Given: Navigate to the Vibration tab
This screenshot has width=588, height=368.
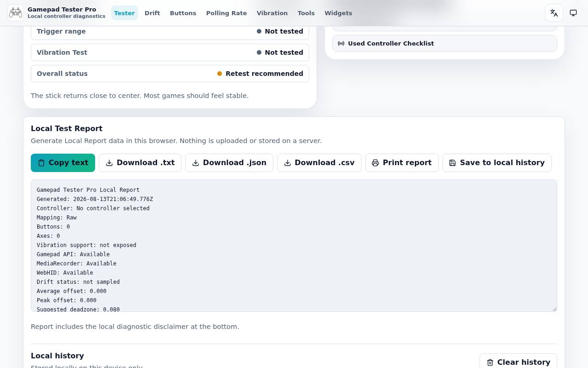Looking at the screenshot, I should [272, 13].
